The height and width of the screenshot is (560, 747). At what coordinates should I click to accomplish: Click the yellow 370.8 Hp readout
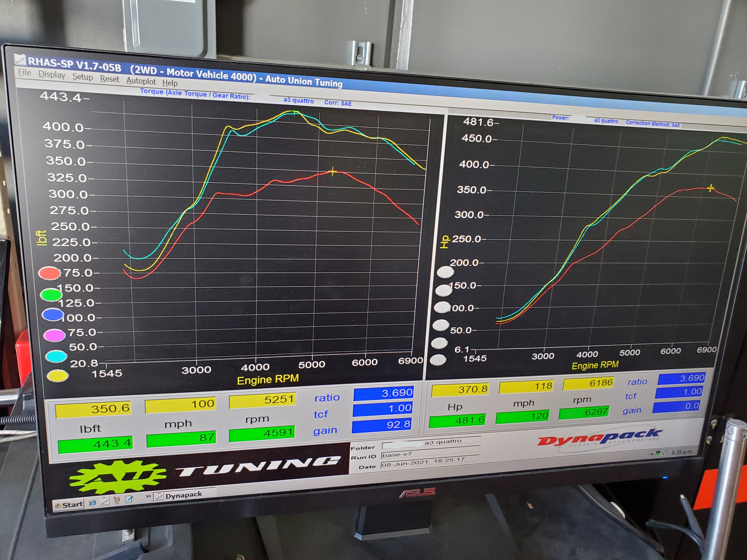coord(460,390)
